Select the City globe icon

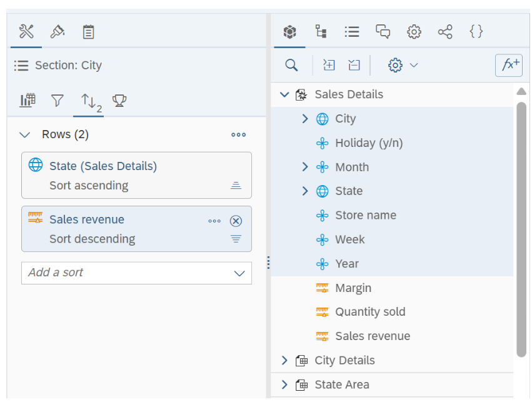[x=323, y=119]
